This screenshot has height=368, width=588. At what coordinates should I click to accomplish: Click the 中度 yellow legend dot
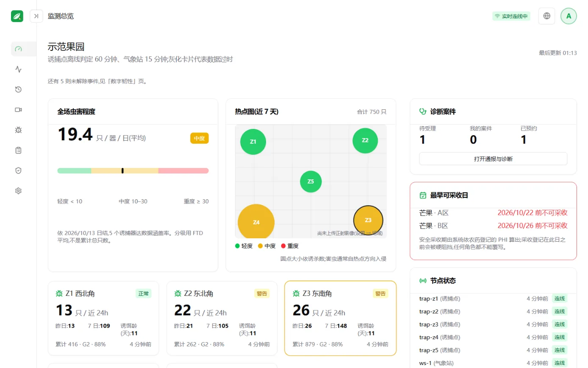click(x=260, y=246)
